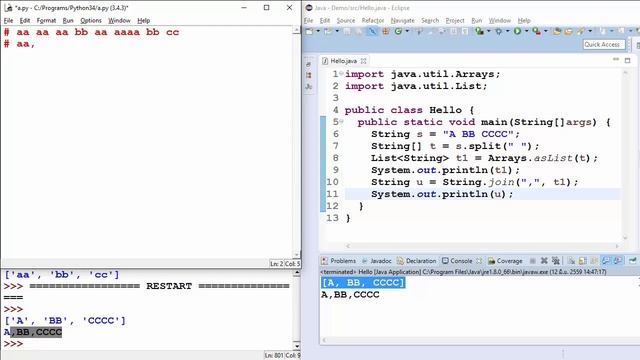Toggle Word Wrap in Console toolbar
Image resolution: width=640 pixels, height=360 pixels.
pyautogui.click(x=594, y=261)
